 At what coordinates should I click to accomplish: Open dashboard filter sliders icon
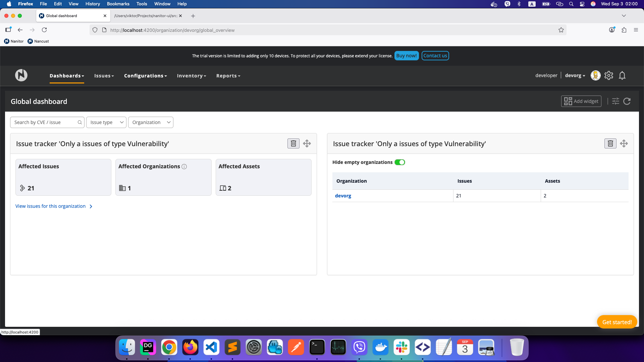tap(615, 101)
